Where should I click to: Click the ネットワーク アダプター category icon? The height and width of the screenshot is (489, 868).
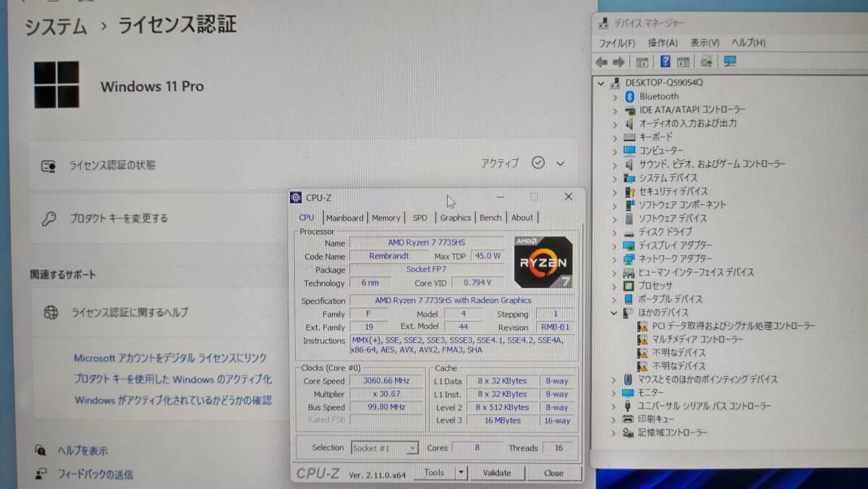point(629,258)
